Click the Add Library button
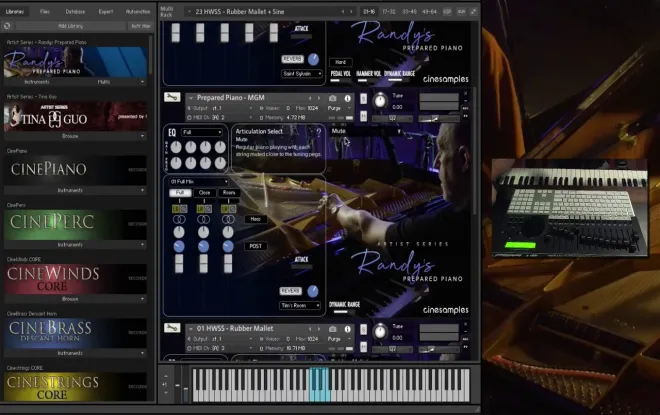The height and width of the screenshot is (415, 660). click(70, 26)
